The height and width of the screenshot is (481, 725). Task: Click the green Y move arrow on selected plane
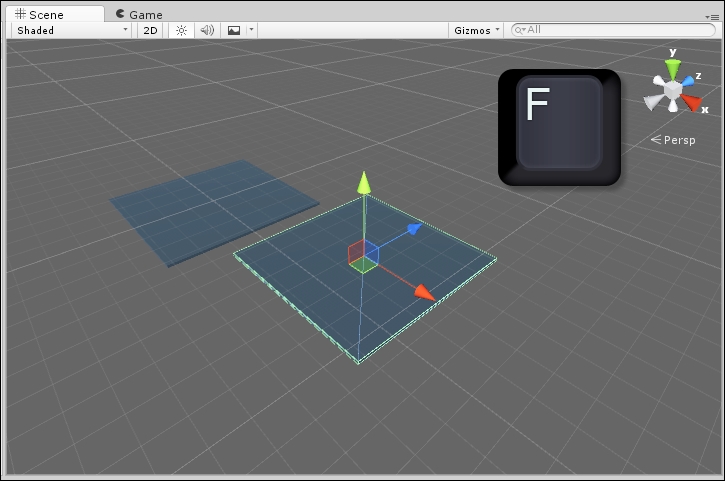click(364, 183)
